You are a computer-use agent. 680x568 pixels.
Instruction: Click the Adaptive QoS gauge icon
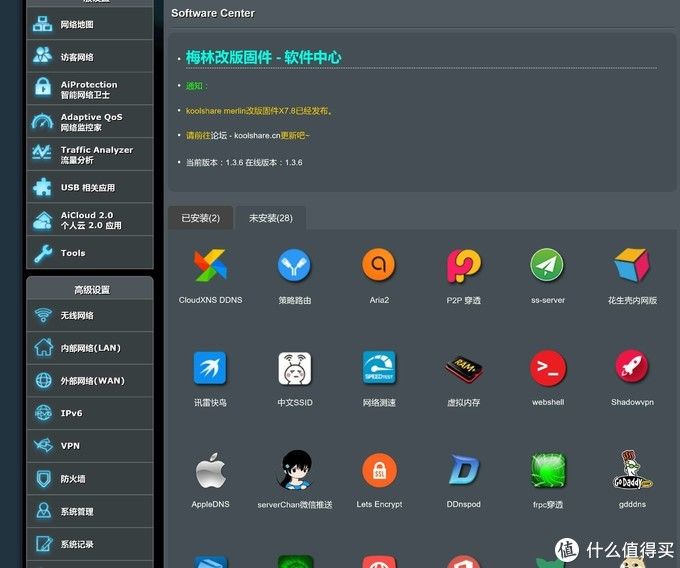(x=42, y=121)
